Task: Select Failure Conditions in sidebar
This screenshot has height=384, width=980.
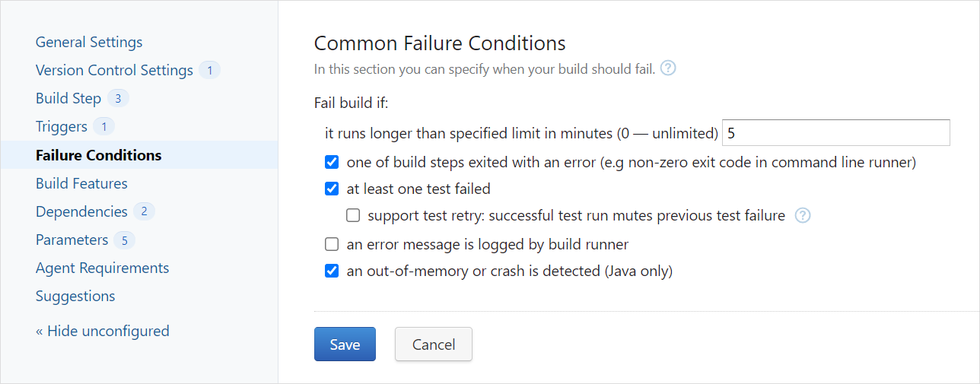Action: [x=99, y=155]
